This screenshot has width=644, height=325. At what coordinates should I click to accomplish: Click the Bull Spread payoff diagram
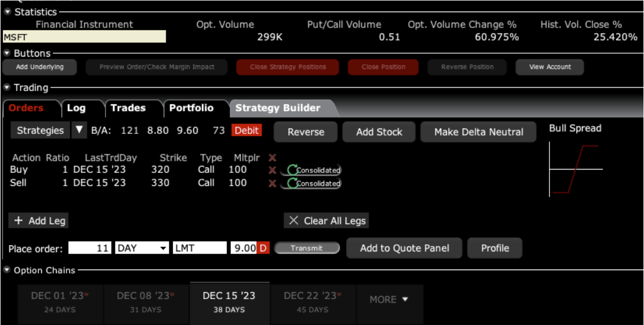(575, 169)
